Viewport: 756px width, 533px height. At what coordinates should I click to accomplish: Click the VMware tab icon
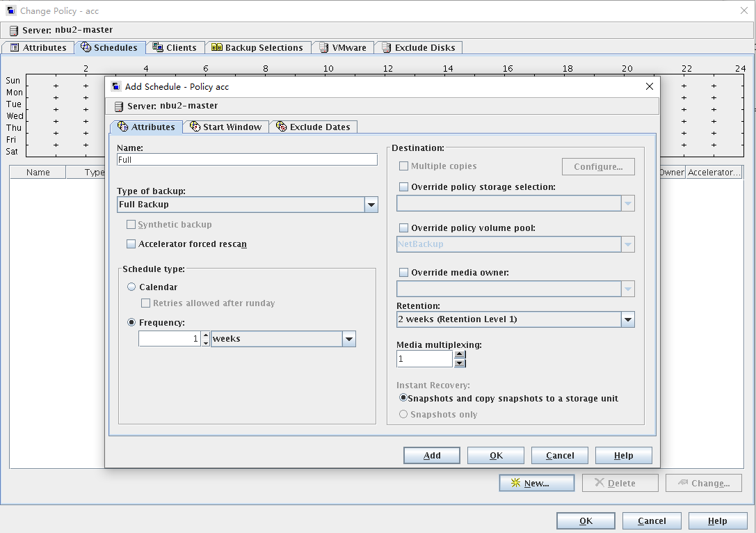tap(324, 47)
